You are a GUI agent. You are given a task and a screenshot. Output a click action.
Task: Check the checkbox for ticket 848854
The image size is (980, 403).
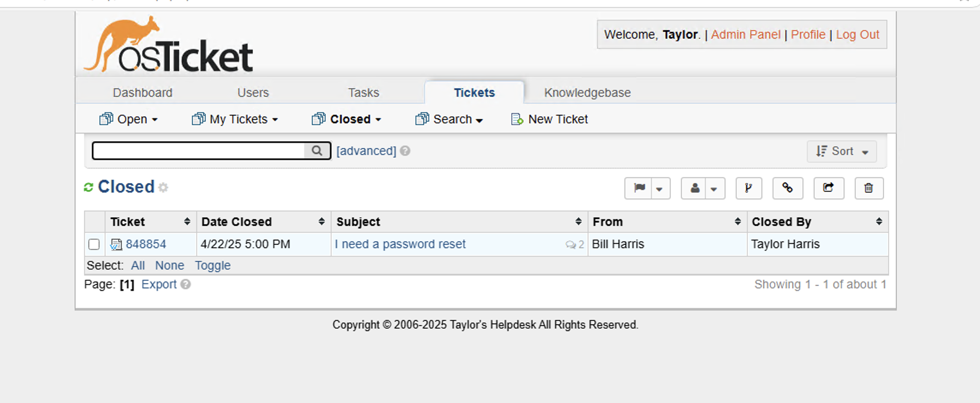coord(95,244)
